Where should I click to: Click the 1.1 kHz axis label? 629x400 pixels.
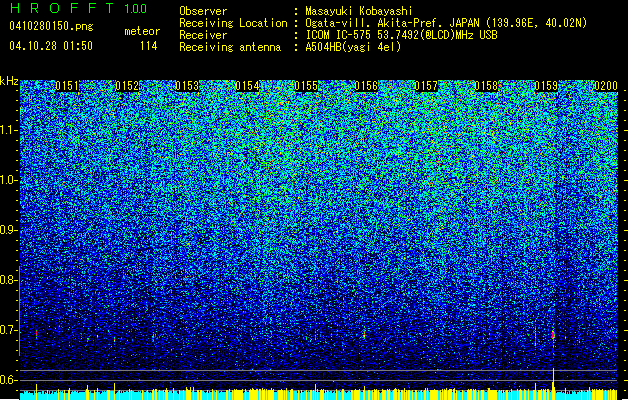[x=9, y=130]
